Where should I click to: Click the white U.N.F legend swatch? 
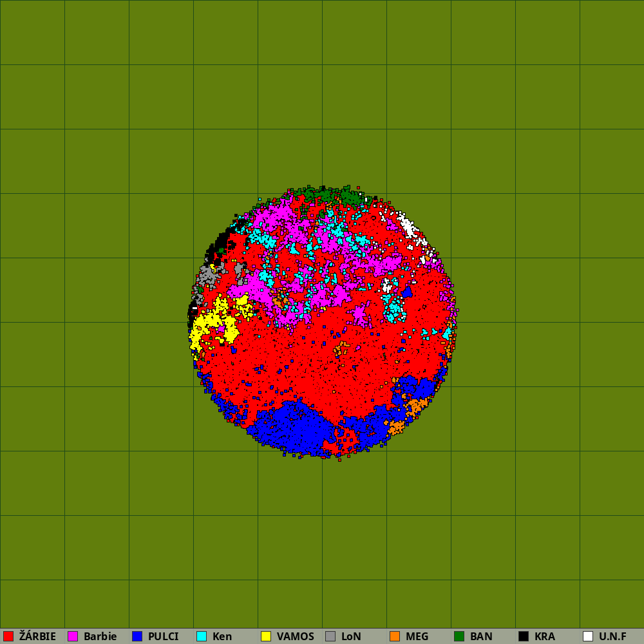click(x=588, y=636)
